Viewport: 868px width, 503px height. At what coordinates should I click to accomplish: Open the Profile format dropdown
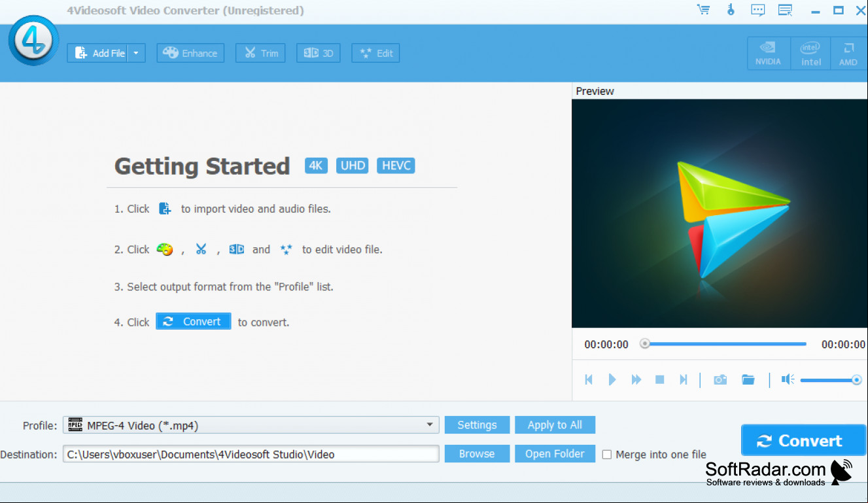pyautogui.click(x=251, y=425)
